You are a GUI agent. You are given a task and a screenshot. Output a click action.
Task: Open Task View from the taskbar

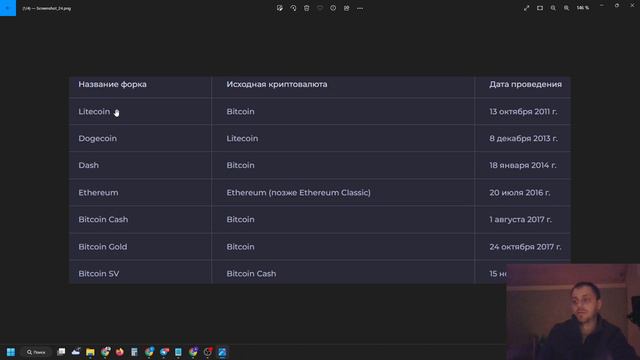(x=61, y=352)
